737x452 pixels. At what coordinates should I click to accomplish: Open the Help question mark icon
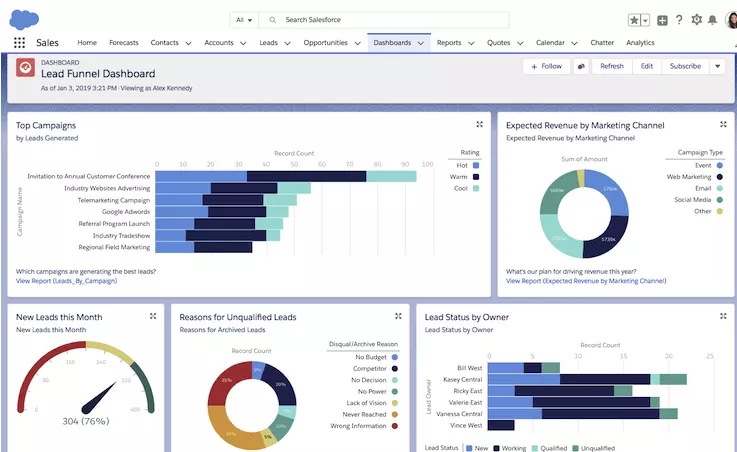click(679, 20)
